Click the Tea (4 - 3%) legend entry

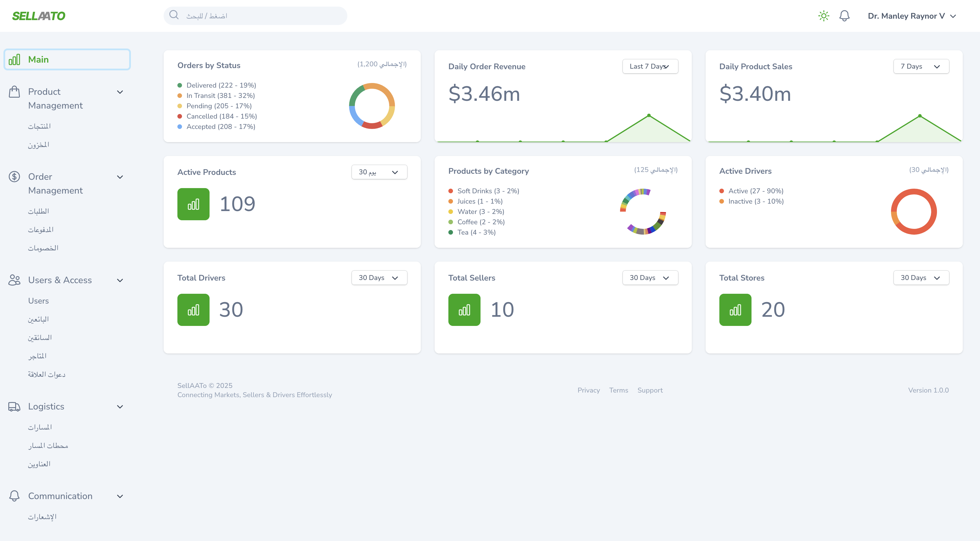point(472,232)
